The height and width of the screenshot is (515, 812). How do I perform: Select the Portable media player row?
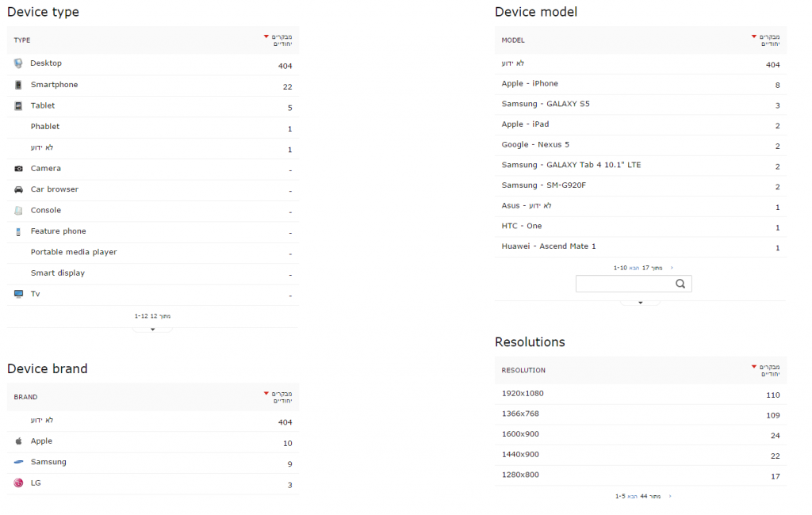pos(153,253)
